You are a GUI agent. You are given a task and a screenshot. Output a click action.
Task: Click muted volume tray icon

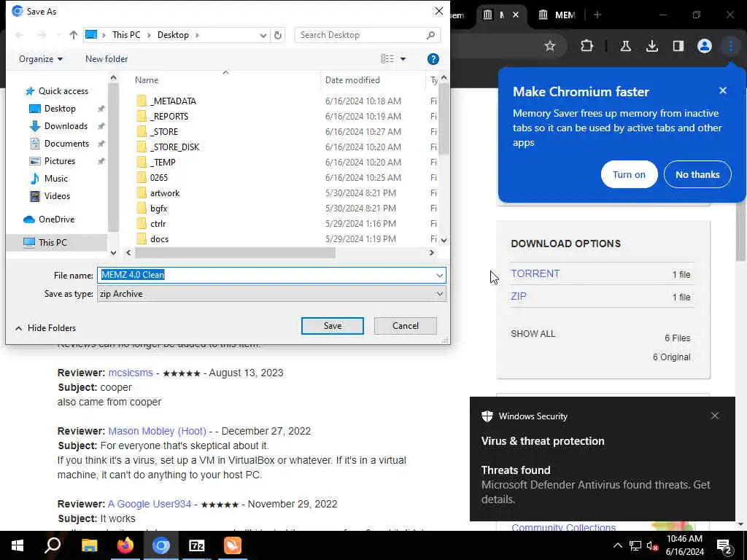click(653, 545)
